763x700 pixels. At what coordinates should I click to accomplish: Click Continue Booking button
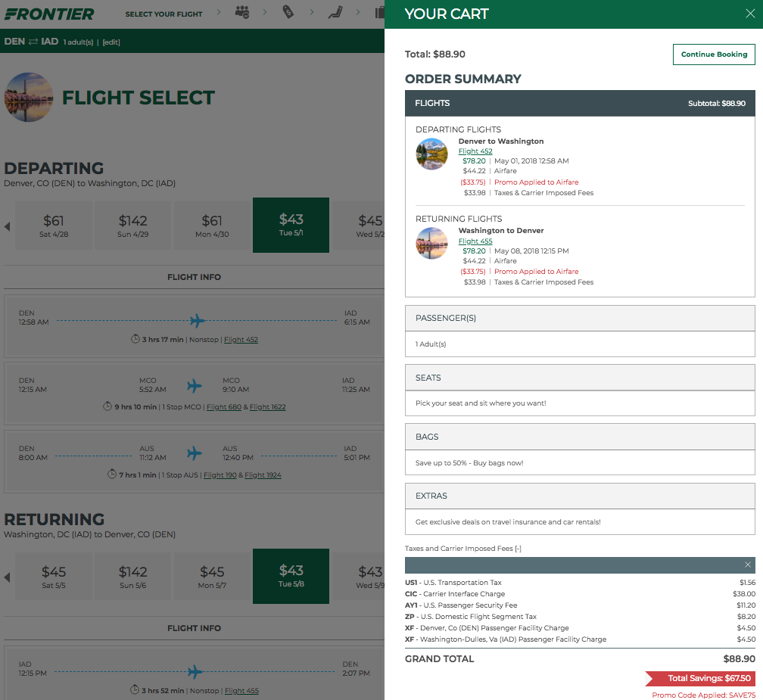coord(714,54)
